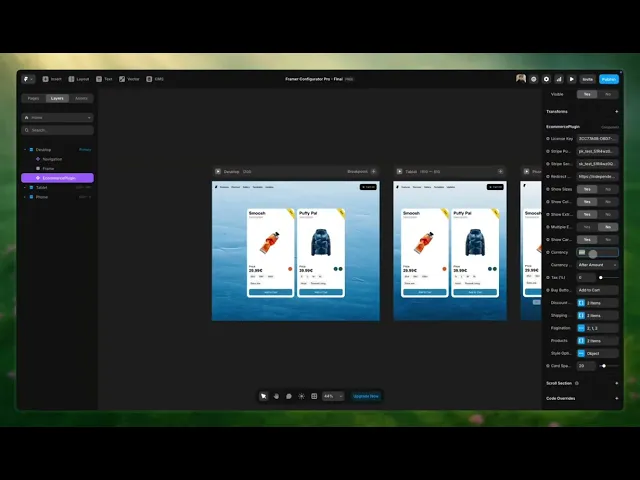
Task: Expand the Phone layer
Action: (25, 197)
